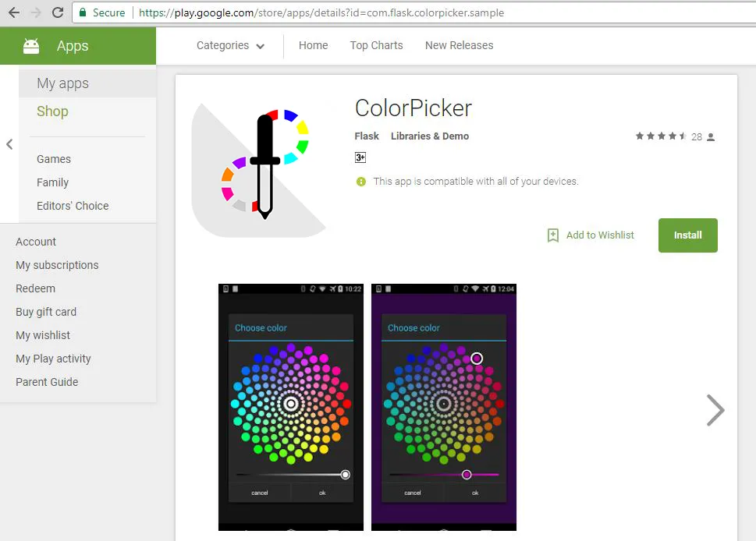Click the green Secure padlock icon
This screenshot has height=541, width=756.
click(x=83, y=12)
